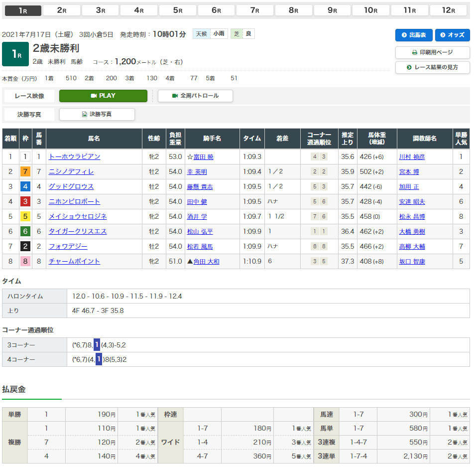Click the orange frame 7 color box
This screenshot has width=476, height=468.
tap(25, 171)
